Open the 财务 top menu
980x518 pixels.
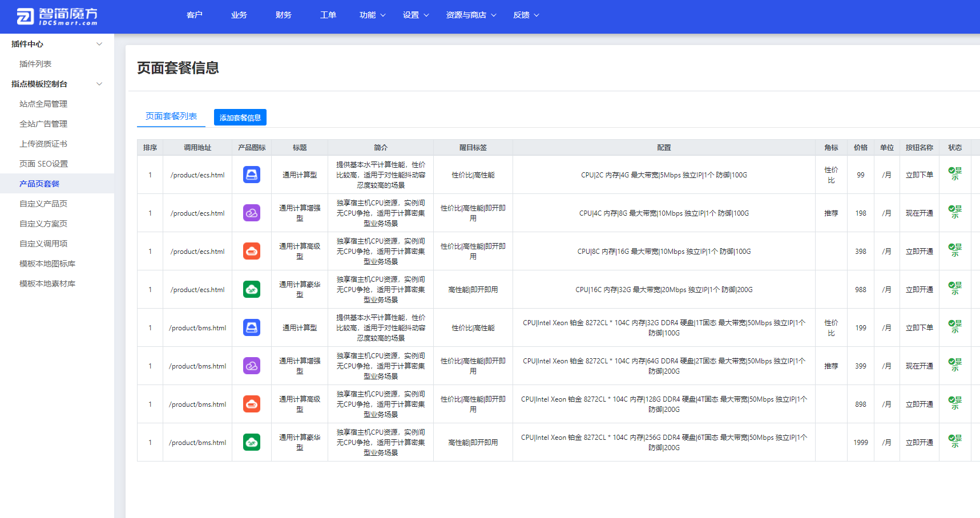point(284,15)
